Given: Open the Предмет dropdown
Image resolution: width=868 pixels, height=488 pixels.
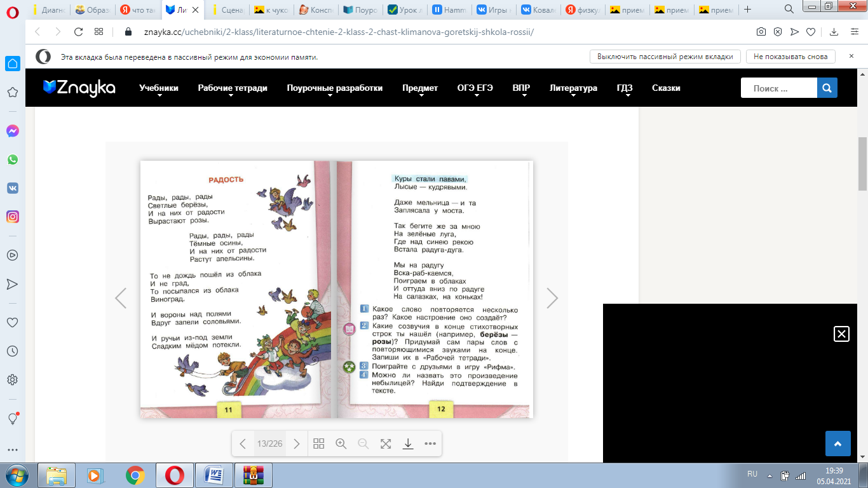Looking at the screenshot, I should (420, 88).
